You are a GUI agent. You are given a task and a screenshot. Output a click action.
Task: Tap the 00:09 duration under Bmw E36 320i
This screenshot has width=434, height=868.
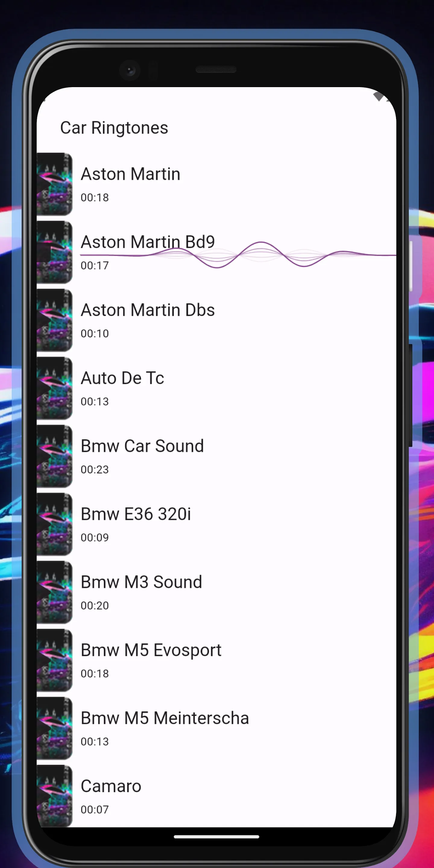coord(95,538)
